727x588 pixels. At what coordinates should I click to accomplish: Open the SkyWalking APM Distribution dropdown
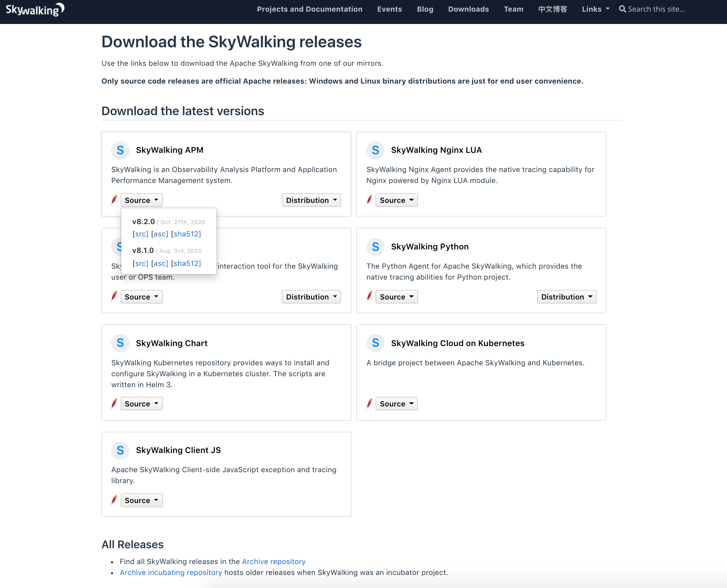[x=311, y=200]
